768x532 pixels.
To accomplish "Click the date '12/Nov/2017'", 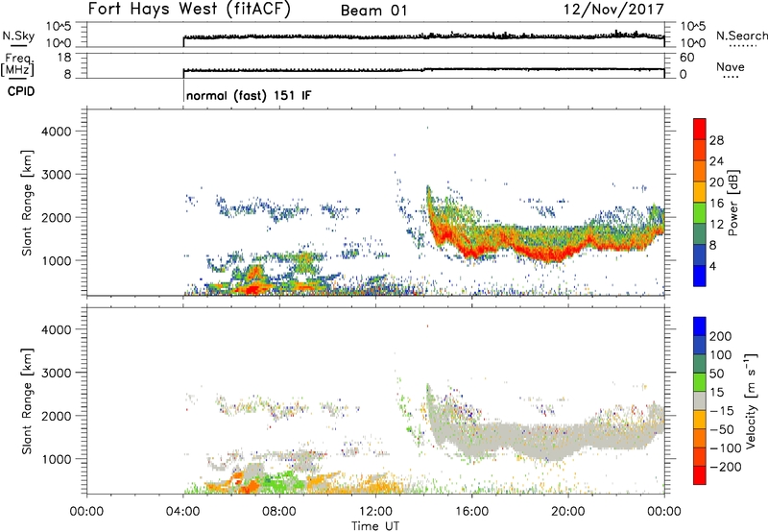I will point(613,10).
